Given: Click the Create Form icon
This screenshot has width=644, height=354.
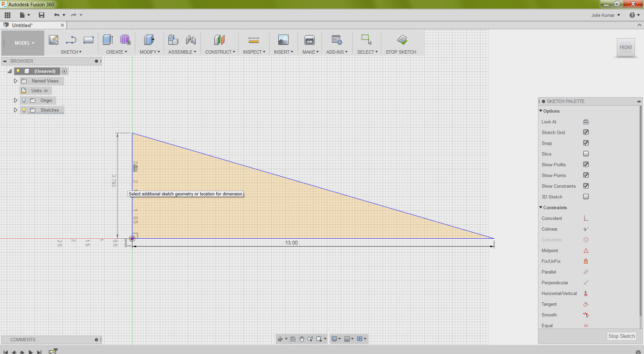Looking at the screenshot, I should (125, 40).
